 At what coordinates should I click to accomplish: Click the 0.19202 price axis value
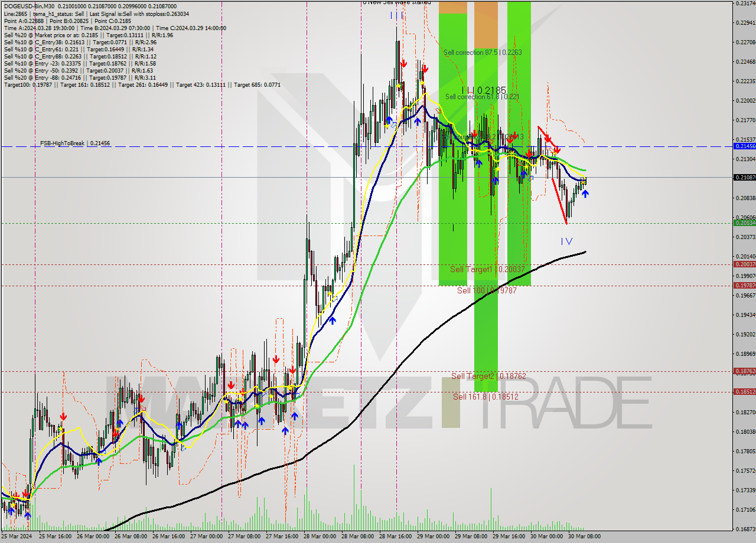point(745,335)
